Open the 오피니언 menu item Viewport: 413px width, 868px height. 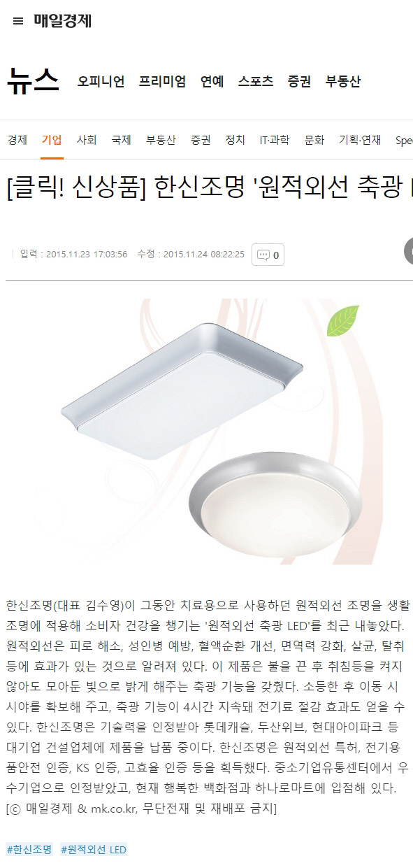[101, 81]
